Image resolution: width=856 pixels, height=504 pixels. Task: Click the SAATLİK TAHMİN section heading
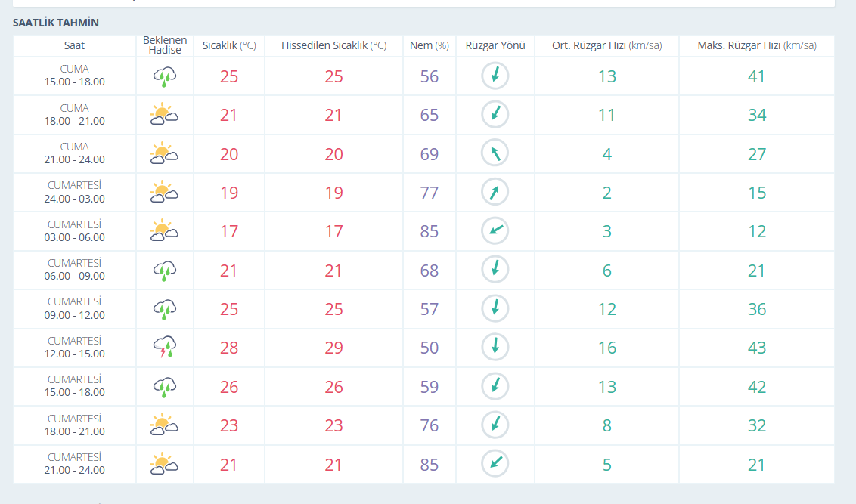(56, 23)
